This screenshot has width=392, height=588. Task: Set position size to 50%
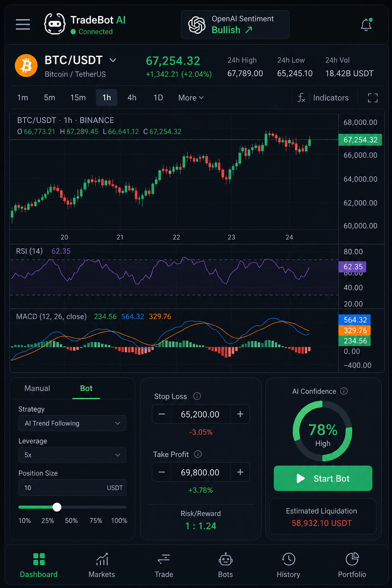[x=71, y=521]
